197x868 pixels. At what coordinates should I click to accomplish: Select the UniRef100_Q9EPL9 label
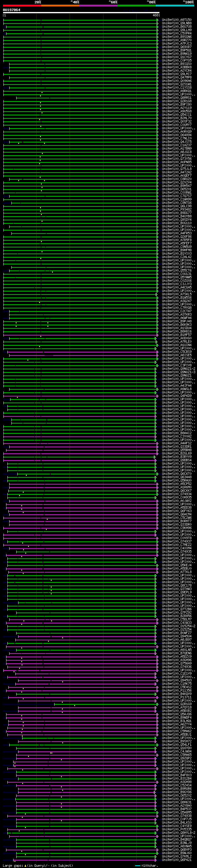pos(177,592)
